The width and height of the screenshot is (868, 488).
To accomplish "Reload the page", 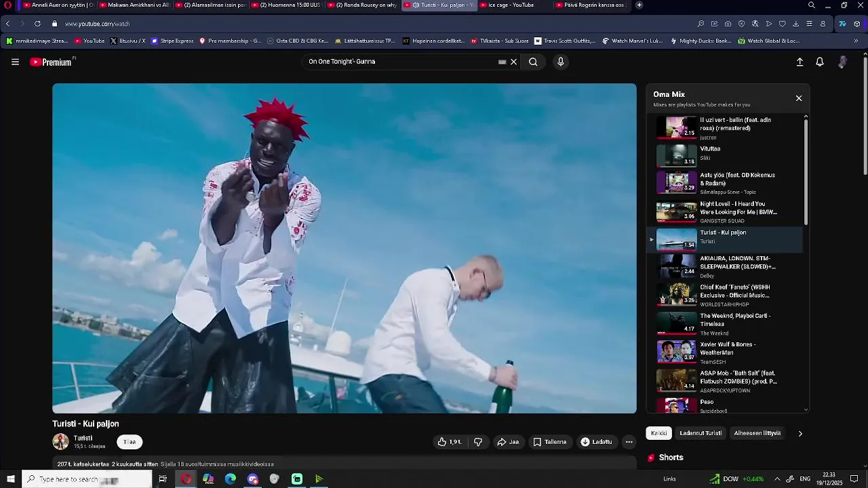I will tap(37, 24).
